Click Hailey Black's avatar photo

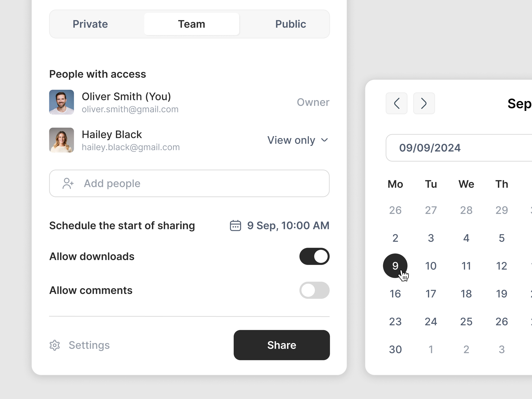62,140
